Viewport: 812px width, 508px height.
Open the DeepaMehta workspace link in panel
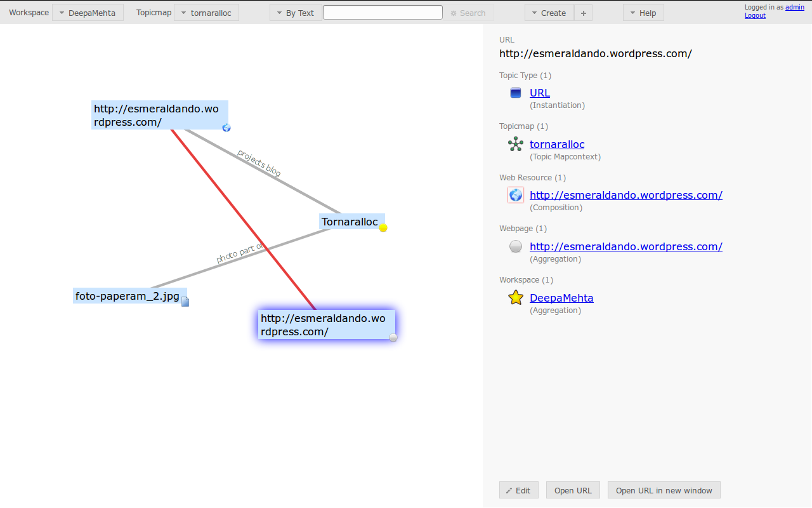(x=561, y=298)
